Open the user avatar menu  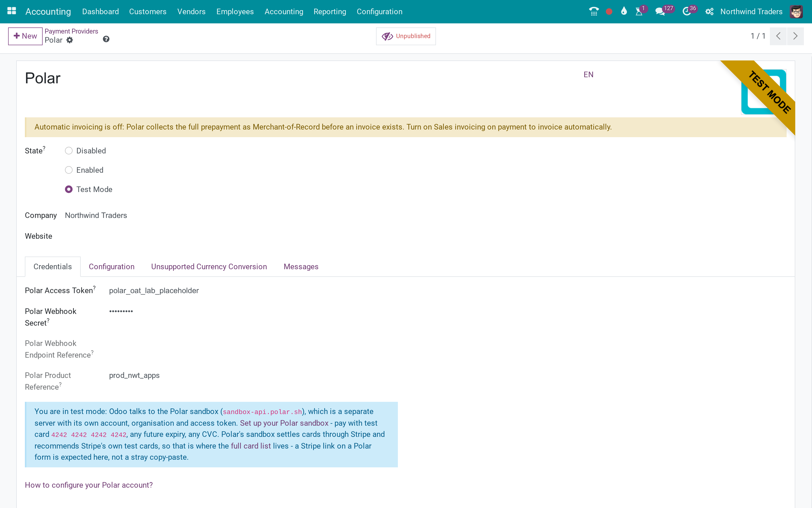796,11
